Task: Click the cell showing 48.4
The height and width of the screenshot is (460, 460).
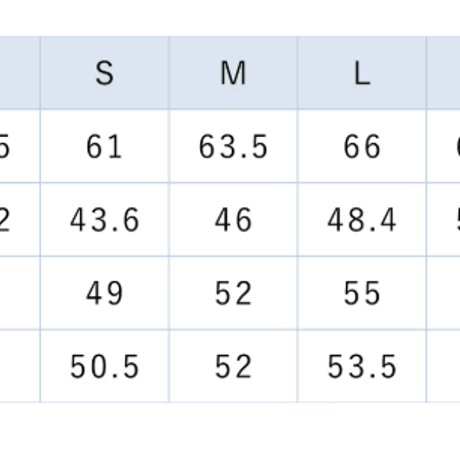Action: coord(362,220)
